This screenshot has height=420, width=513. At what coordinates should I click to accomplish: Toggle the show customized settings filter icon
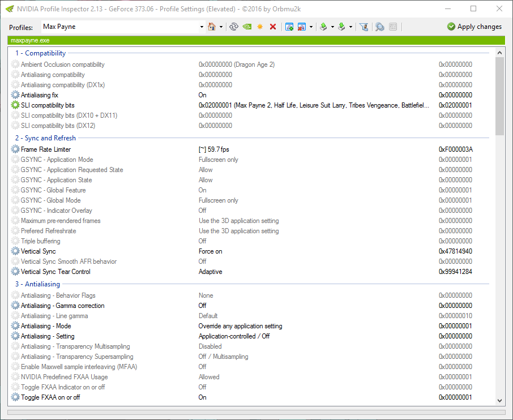[x=364, y=27]
